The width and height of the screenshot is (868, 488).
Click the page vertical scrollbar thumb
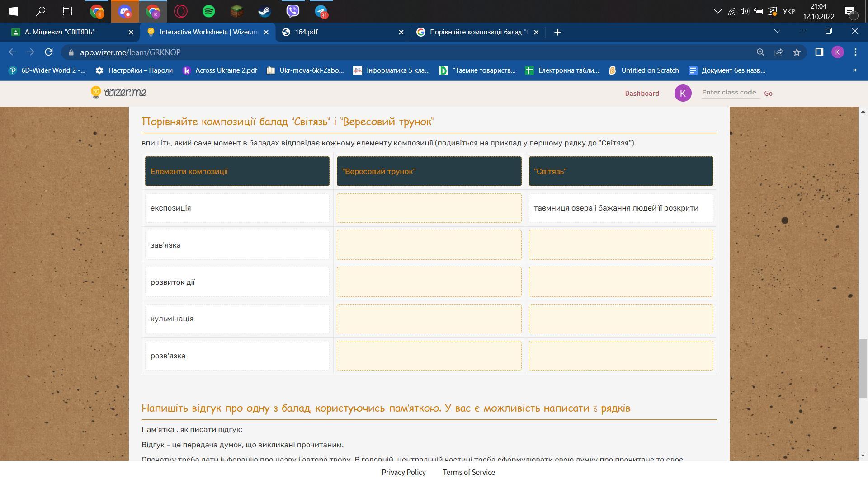coord(863,368)
